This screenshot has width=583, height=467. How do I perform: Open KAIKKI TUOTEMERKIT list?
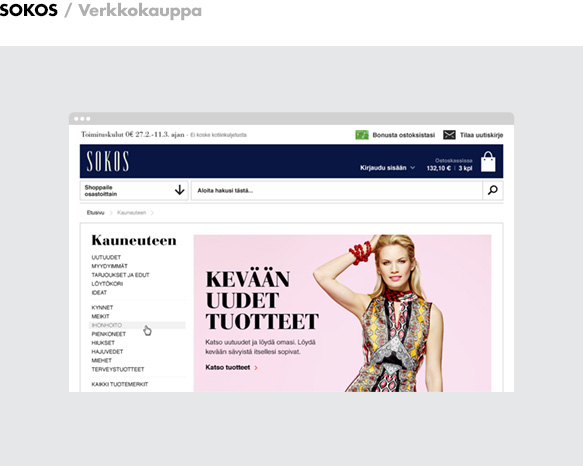(x=119, y=384)
